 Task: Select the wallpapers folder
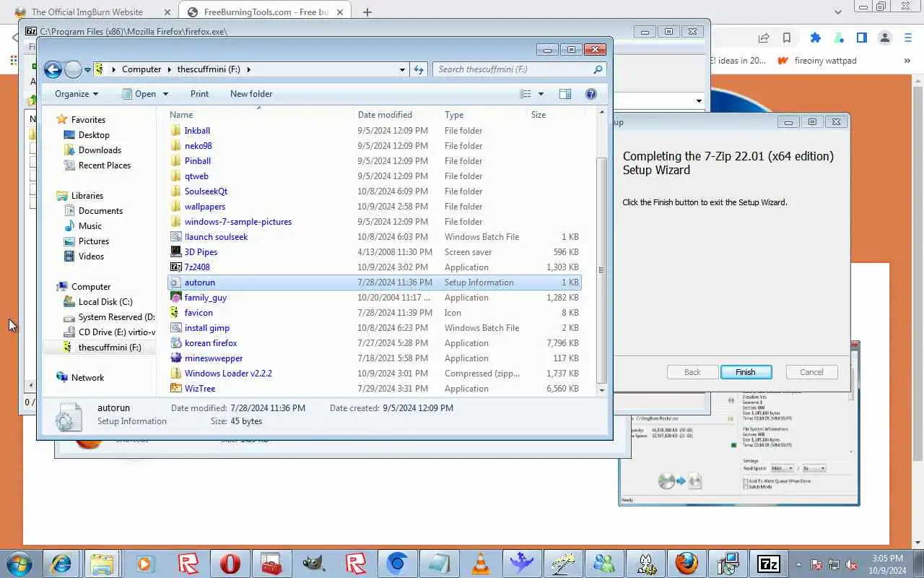204,207
